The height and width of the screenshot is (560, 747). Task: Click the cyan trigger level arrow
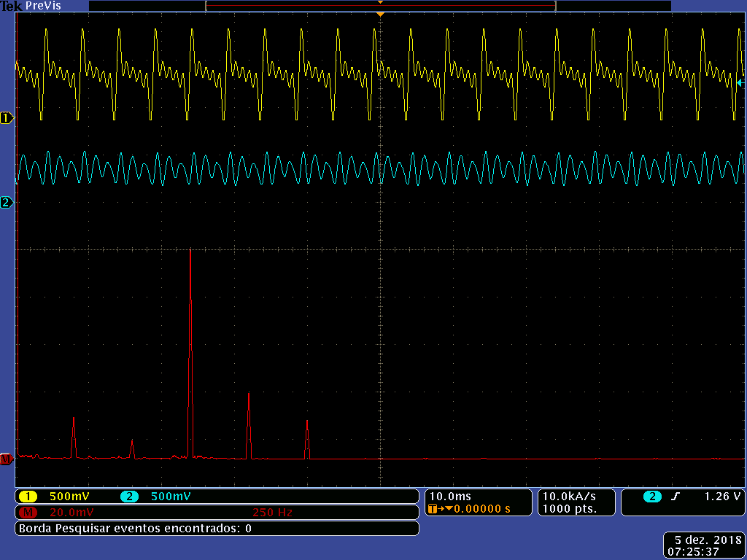pos(740,83)
